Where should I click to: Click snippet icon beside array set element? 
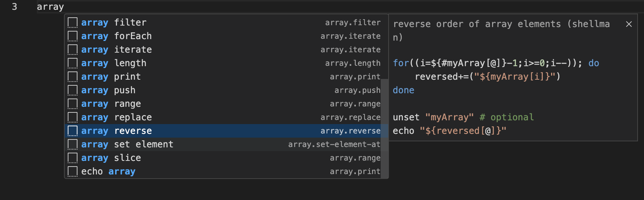point(73,144)
